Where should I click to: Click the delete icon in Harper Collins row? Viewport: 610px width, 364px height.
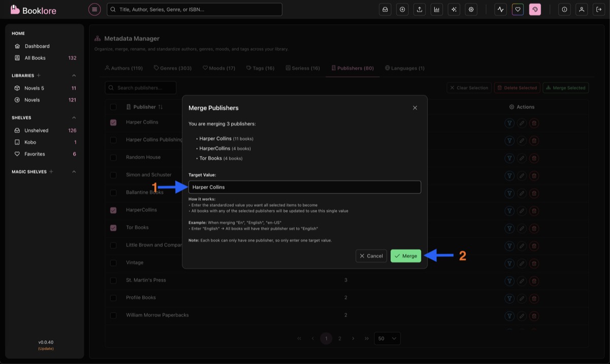tap(534, 123)
